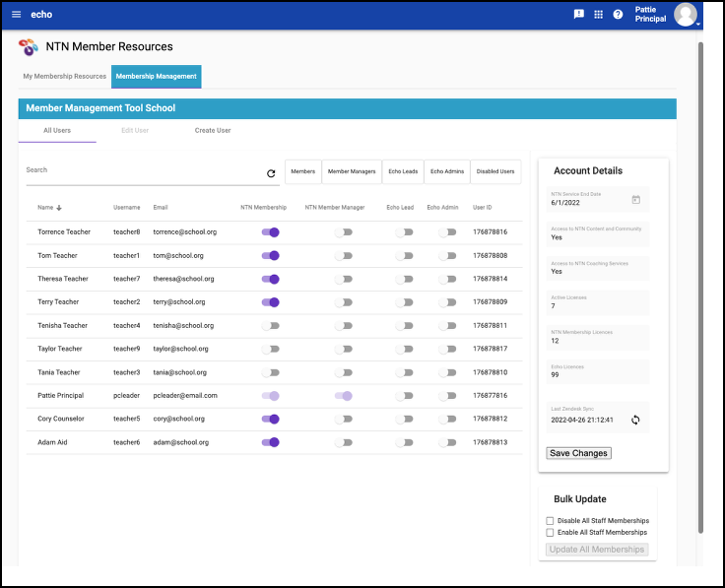Open the feedback announcement icon
The height and width of the screenshot is (588, 725).
click(x=579, y=15)
